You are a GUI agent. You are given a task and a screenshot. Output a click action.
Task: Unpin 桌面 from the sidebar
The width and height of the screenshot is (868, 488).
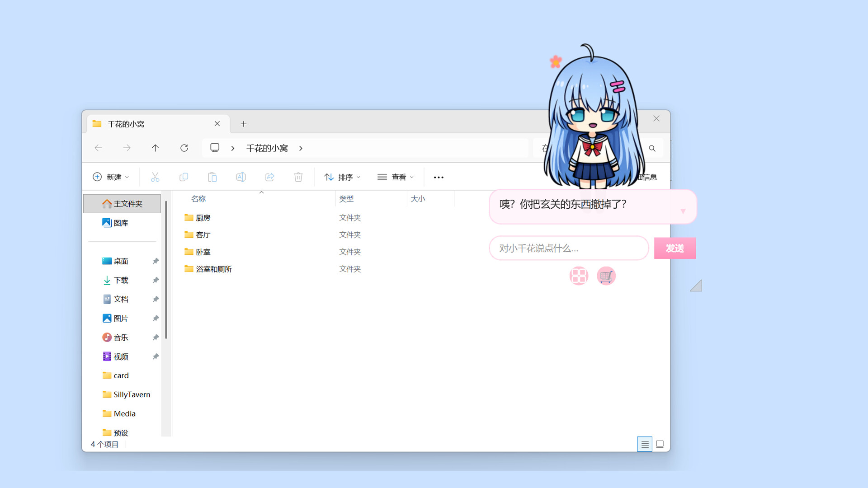[x=156, y=261]
